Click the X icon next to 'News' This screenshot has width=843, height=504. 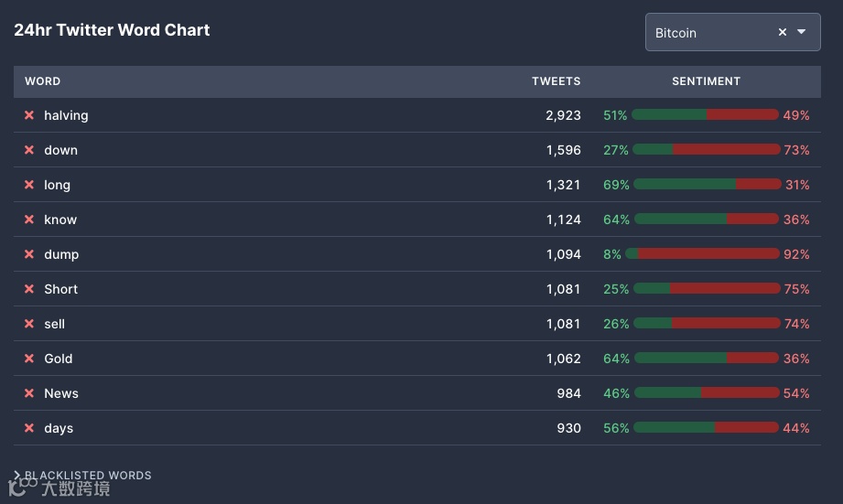(29, 393)
